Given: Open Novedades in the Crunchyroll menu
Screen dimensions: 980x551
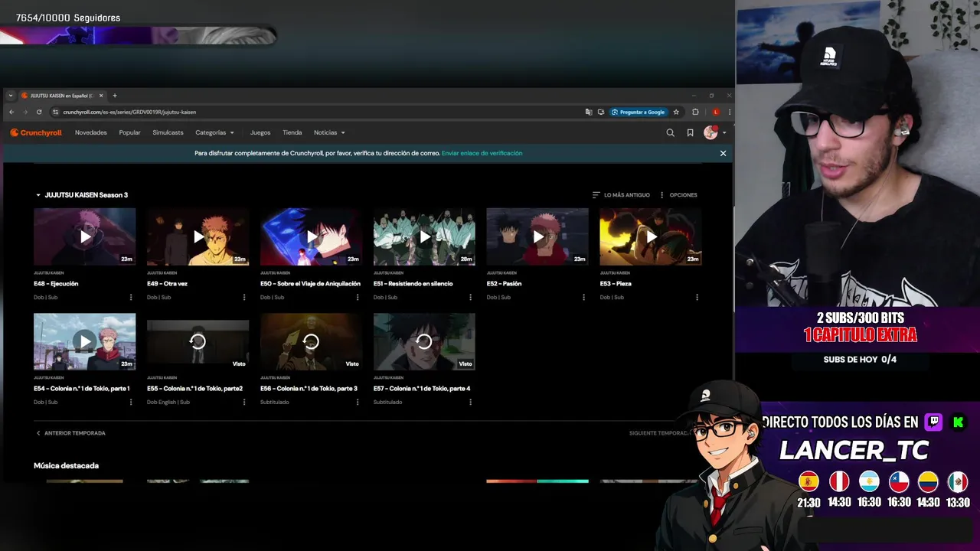Looking at the screenshot, I should pyautogui.click(x=91, y=132).
